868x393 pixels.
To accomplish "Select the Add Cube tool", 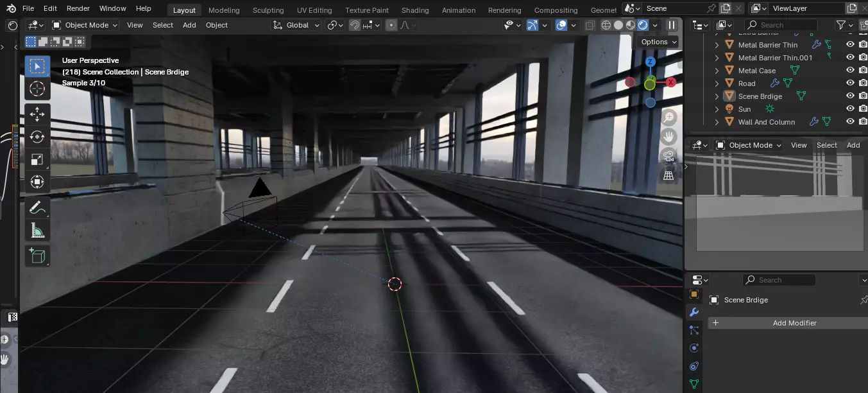I will click(37, 256).
